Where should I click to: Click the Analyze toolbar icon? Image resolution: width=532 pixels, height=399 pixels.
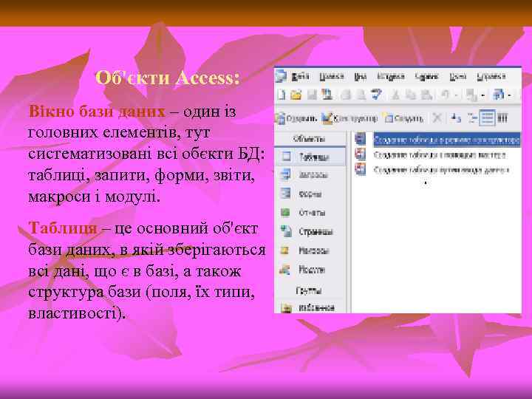[x=499, y=95]
